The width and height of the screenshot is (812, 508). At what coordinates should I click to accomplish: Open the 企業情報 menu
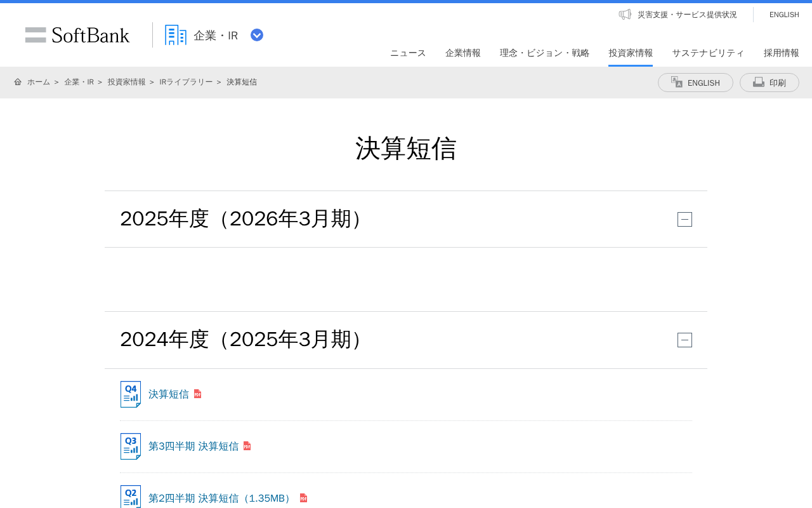coord(463,53)
